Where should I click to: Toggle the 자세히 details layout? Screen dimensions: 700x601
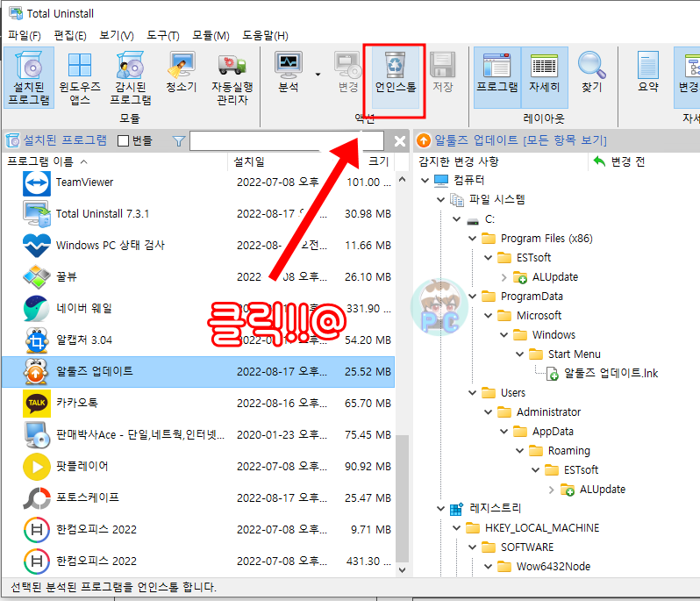(544, 77)
